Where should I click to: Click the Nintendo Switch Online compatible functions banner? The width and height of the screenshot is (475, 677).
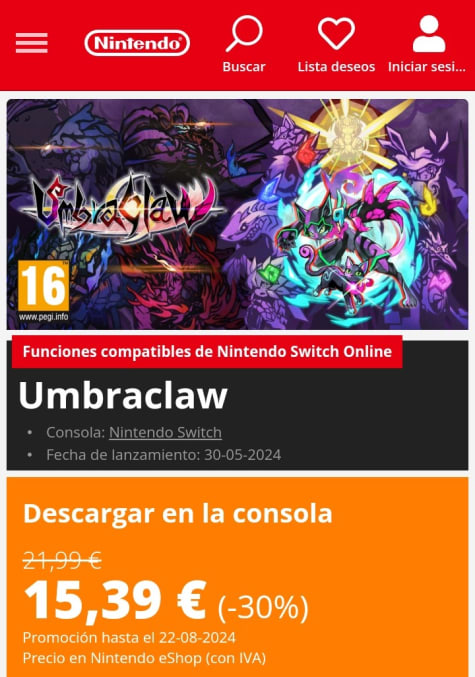(207, 351)
